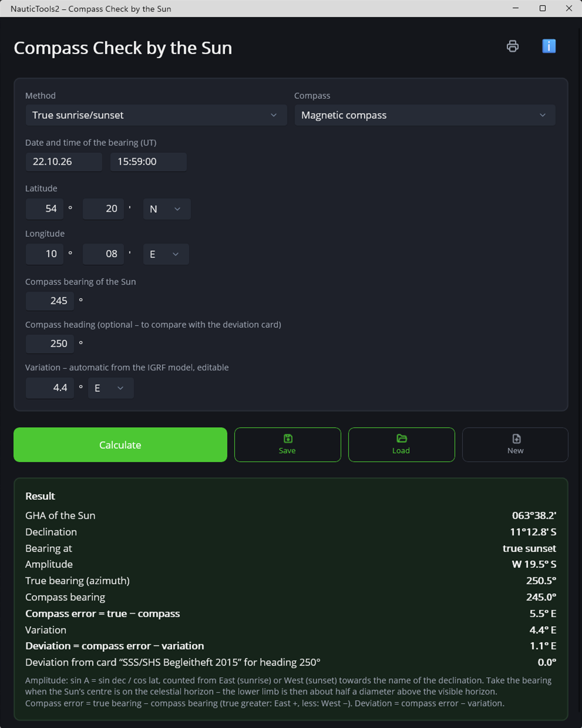Click the longitude degrees field
Viewport: 582px width, 728px height.
(44, 255)
